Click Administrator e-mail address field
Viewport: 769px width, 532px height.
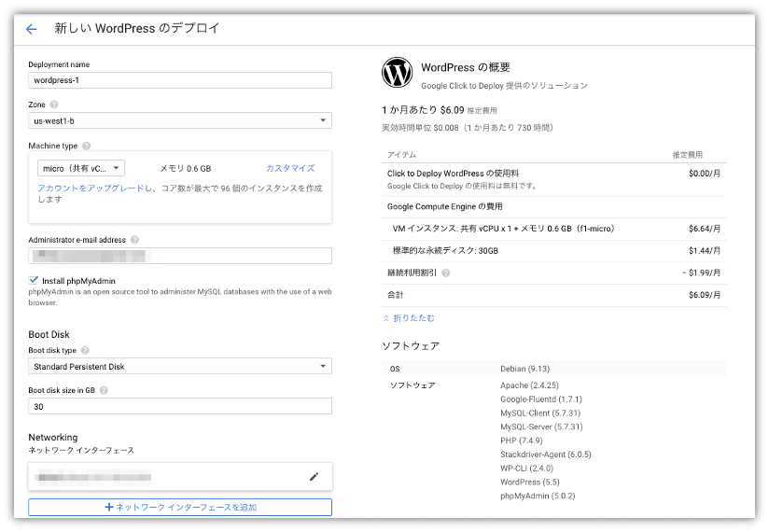pos(180,256)
